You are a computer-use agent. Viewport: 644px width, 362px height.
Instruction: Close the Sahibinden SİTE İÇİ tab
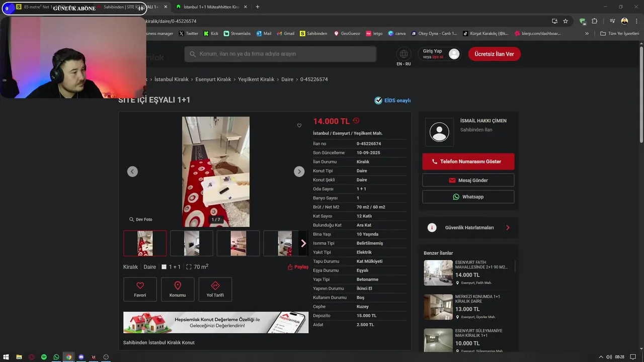166,7
